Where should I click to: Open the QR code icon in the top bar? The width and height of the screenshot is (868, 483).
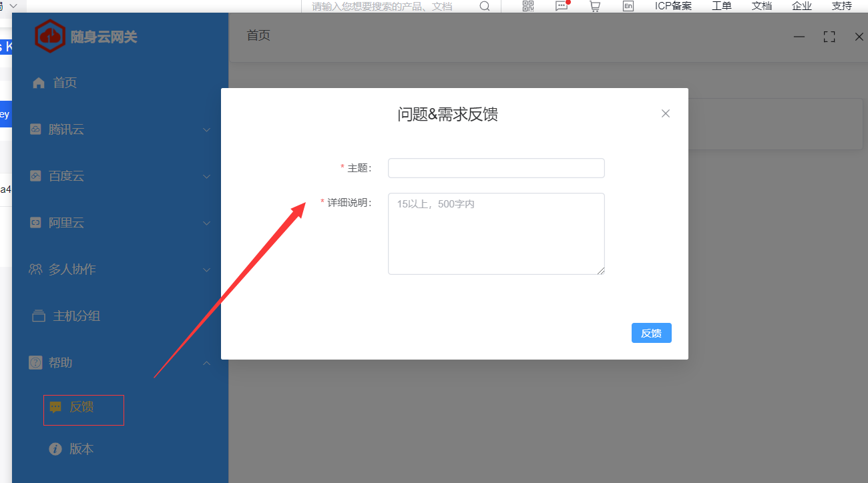pos(528,6)
